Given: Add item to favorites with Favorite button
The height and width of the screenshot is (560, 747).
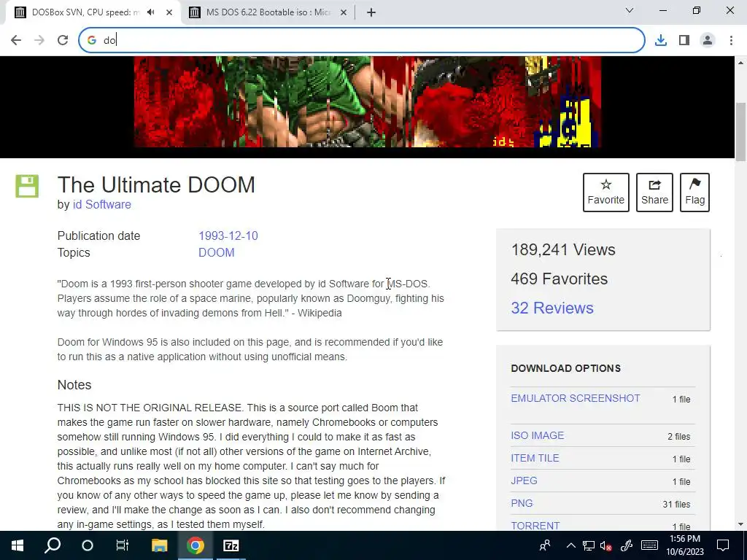Looking at the screenshot, I should (606, 192).
